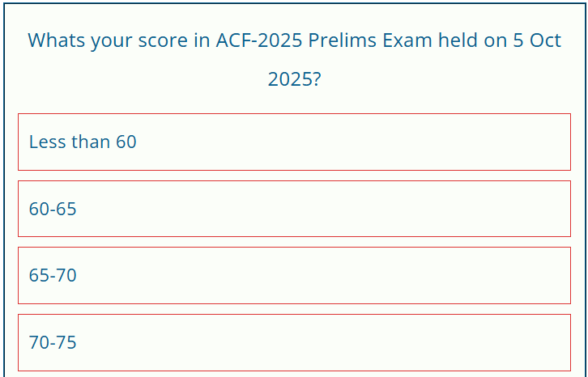Viewport: 588px width, 377px height.
Task: Click the '60-65' answer text
Action: coord(53,209)
